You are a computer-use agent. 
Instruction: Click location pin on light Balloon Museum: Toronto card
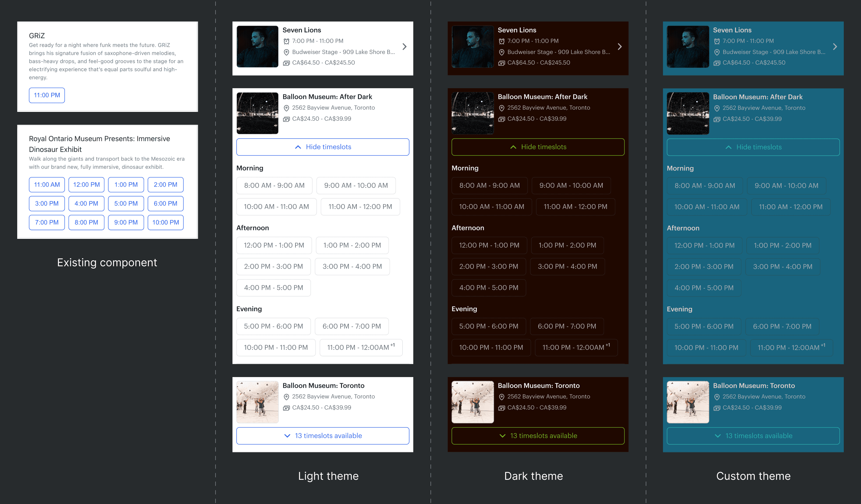tap(286, 397)
